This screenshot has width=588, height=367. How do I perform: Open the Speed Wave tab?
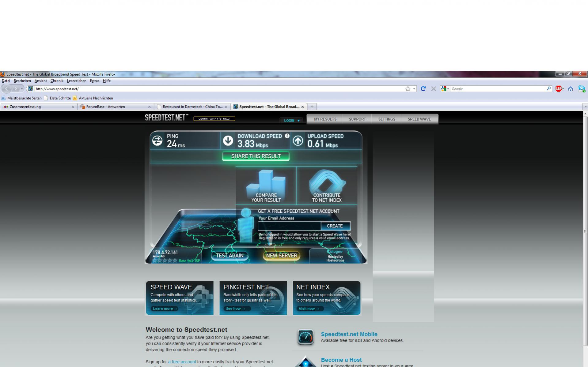419,119
